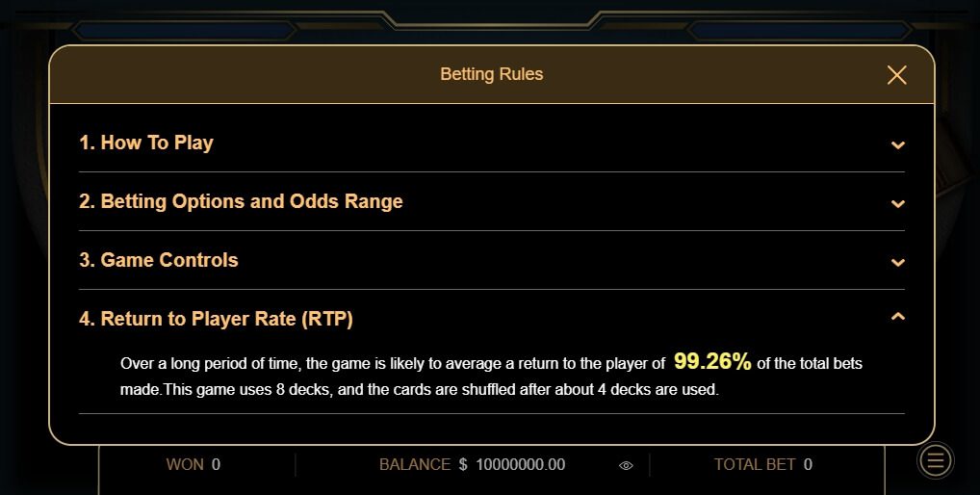
Task: Click the highlighted 99.26% RTP value
Action: pyautogui.click(x=712, y=361)
